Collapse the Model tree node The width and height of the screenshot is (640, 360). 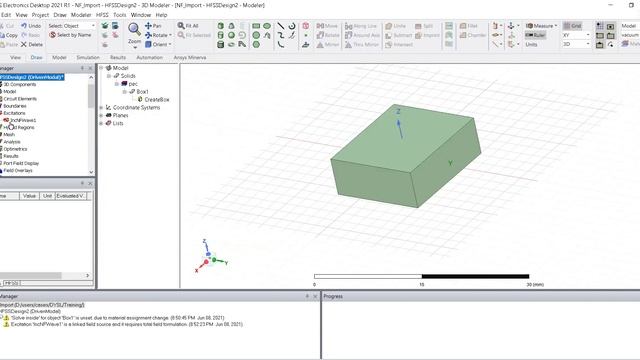click(x=101, y=68)
